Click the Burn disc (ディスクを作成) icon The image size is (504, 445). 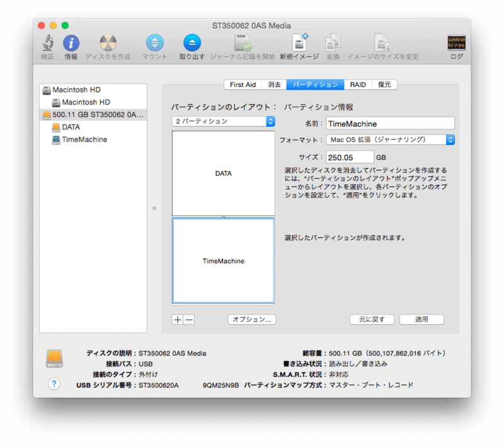click(108, 44)
